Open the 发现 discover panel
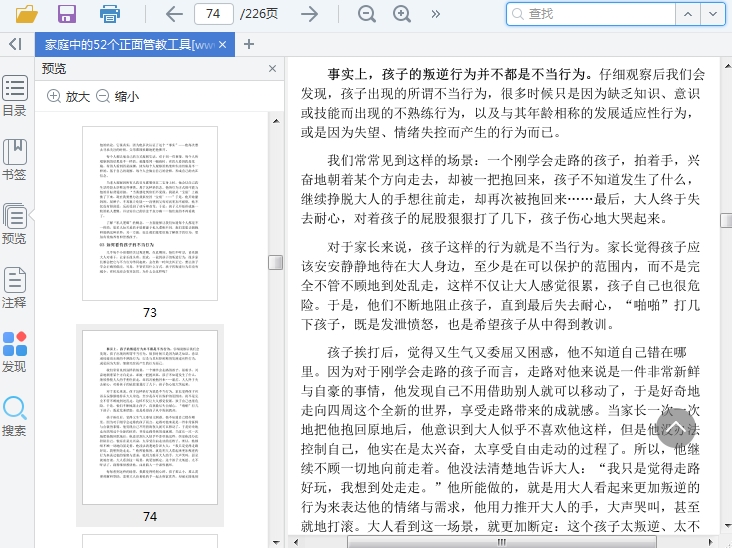Viewport: 732px width, 548px height. 14,352
